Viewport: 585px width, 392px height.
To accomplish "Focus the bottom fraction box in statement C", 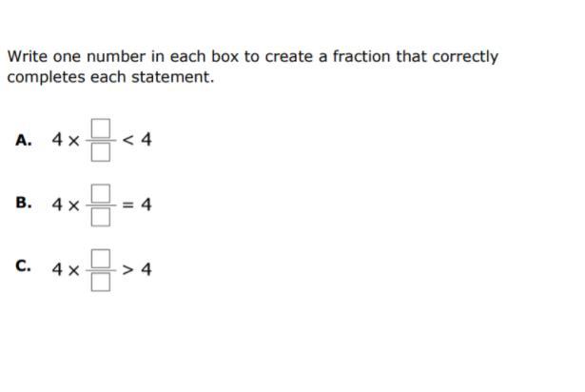I will 101,282.
